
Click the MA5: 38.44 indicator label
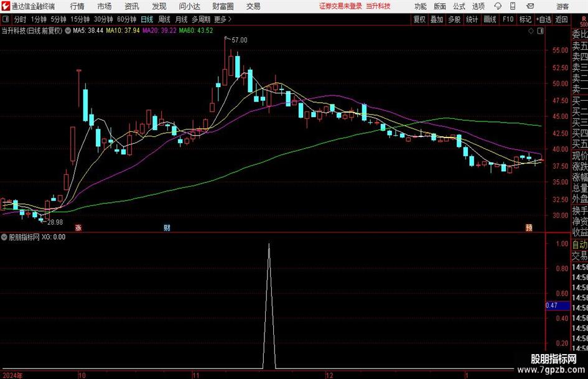pyautogui.click(x=88, y=30)
